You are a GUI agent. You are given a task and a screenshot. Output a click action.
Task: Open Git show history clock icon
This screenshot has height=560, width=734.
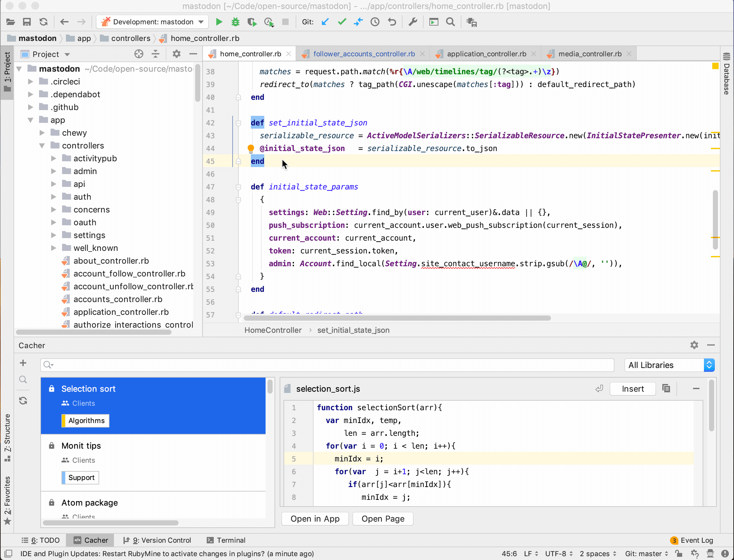pyautogui.click(x=375, y=22)
